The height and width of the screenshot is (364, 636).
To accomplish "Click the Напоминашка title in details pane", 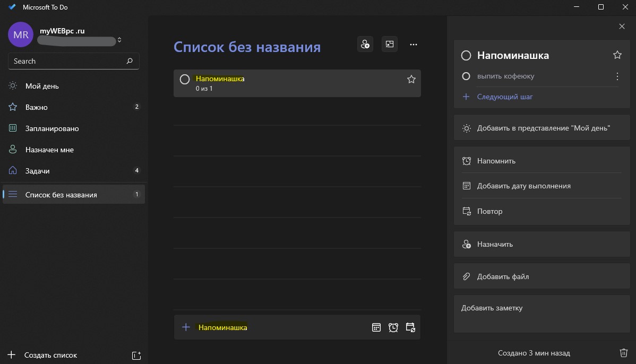I will point(513,56).
